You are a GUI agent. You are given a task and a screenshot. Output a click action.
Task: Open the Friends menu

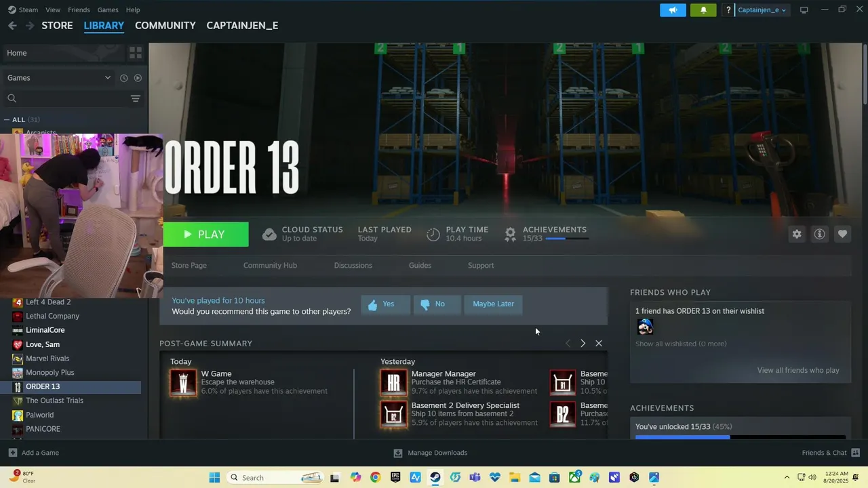click(x=79, y=10)
